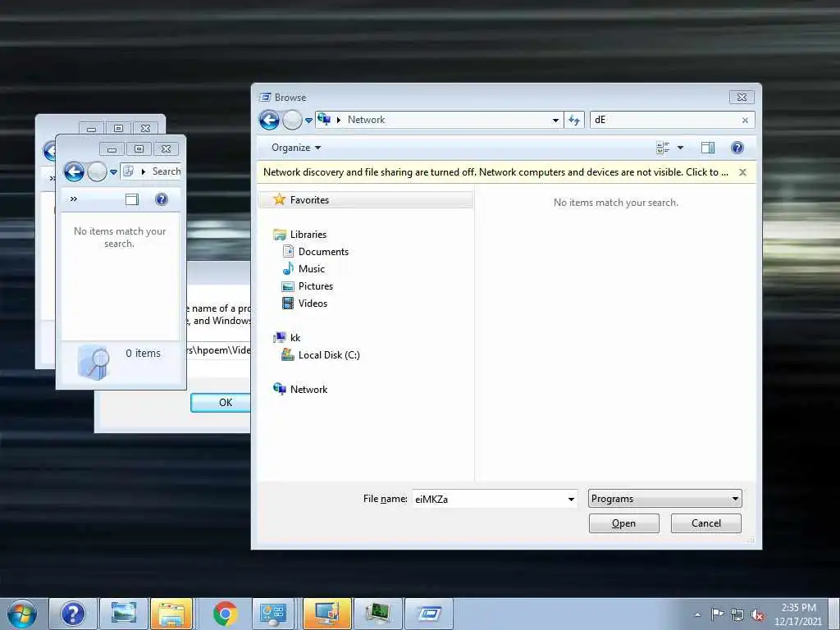Toggle the preview pane in Browse dialog

tap(708, 148)
